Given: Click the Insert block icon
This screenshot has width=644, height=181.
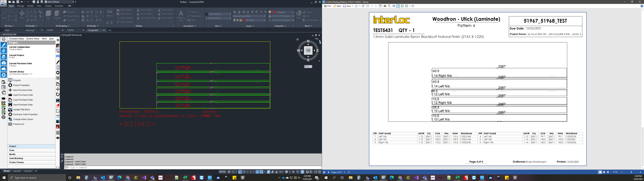Looking at the screenshot, I should click(299, 15).
